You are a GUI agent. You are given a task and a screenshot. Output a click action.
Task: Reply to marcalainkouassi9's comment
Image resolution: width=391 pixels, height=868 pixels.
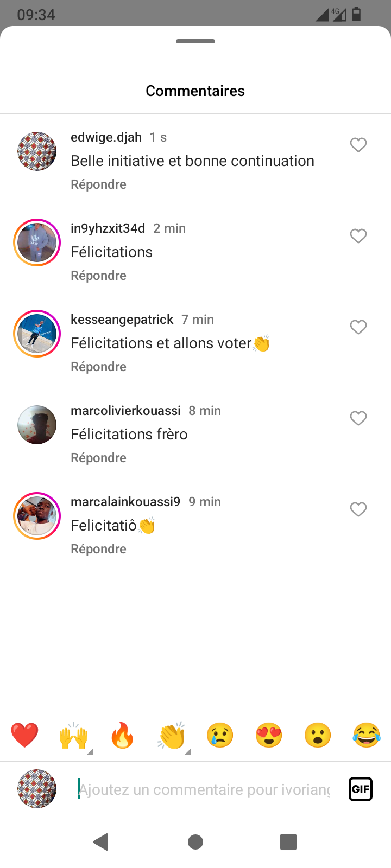98,549
